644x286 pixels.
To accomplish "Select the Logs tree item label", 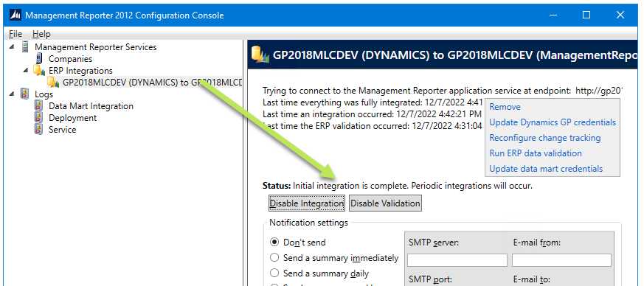I will pyautogui.click(x=44, y=94).
